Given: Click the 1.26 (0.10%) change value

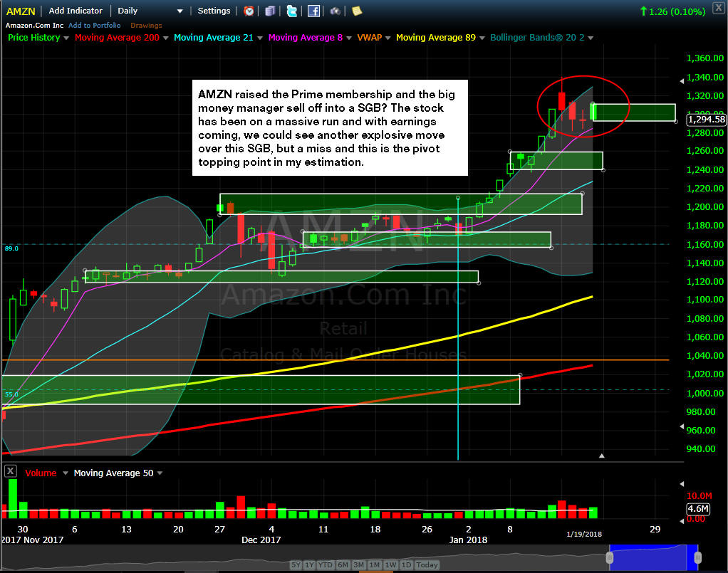Looking at the screenshot, I should click(x=677, y=11).
